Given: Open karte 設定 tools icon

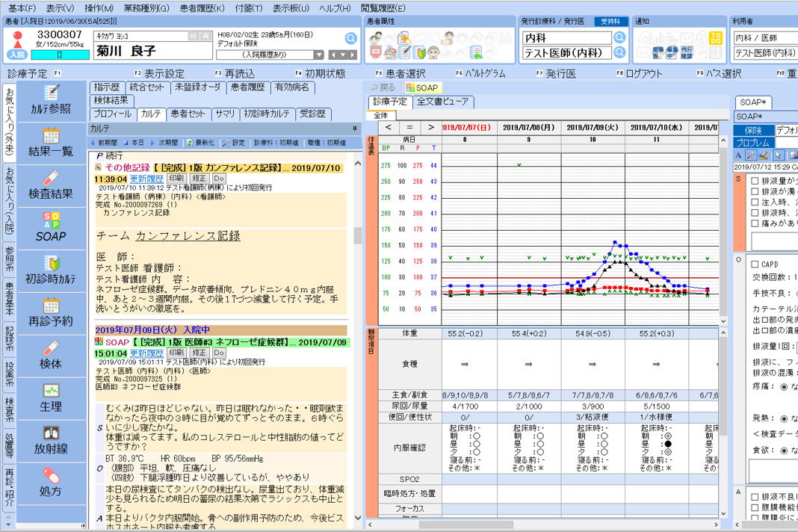Looking at the screenshot, I should click(234, 143).
